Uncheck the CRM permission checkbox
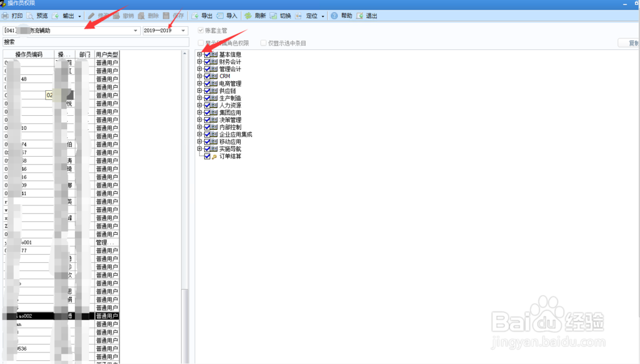The image size is (640, 364). pyautogui.click(x=207, y=76)
